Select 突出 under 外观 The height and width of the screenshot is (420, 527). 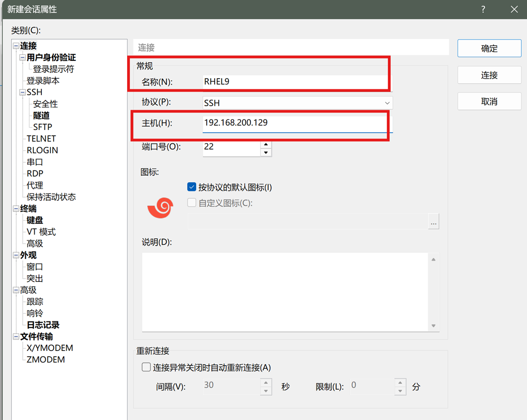(x=35, y=279)
